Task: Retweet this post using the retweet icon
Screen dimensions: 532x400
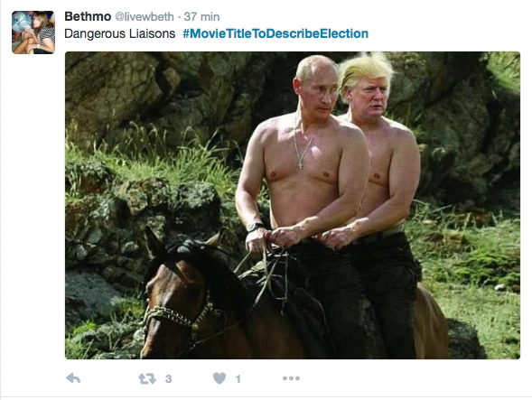Action: [x=147, y=378]
